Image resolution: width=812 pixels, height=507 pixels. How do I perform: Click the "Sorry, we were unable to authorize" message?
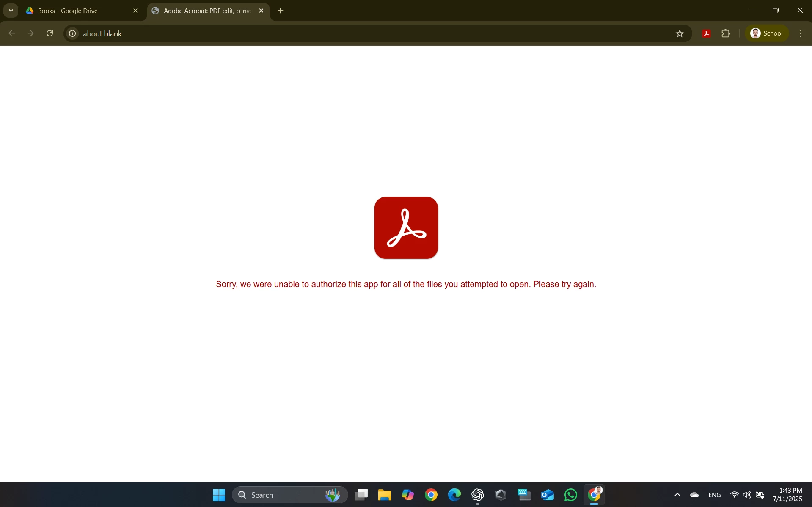(x=406, y=284)
